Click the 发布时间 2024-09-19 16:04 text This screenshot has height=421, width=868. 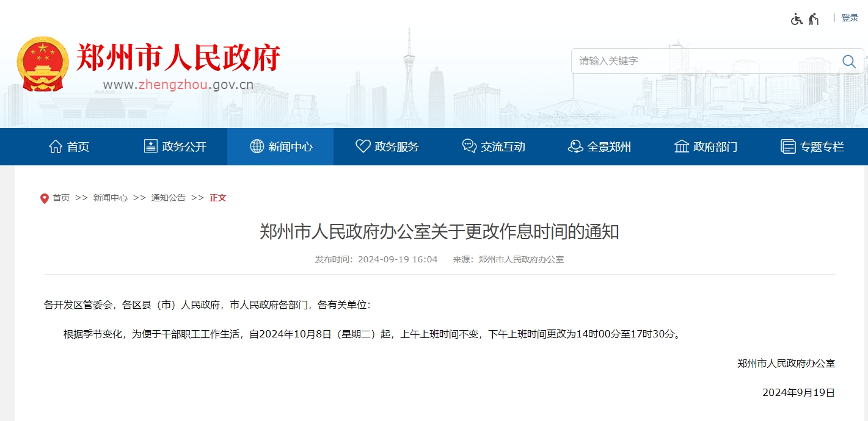(376, 259)
